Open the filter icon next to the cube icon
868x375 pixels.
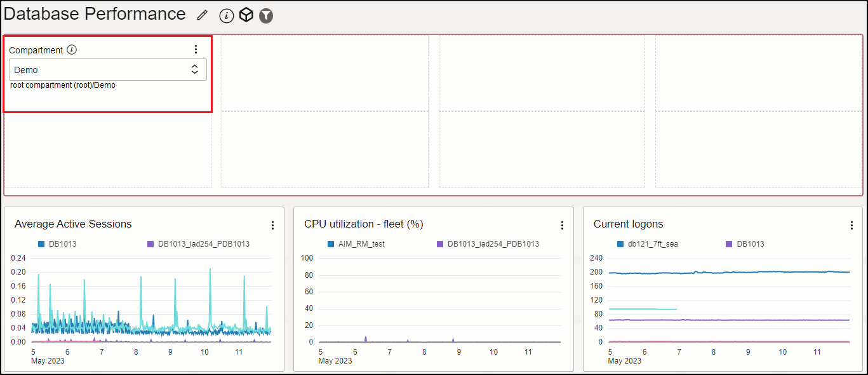point(266,15)
